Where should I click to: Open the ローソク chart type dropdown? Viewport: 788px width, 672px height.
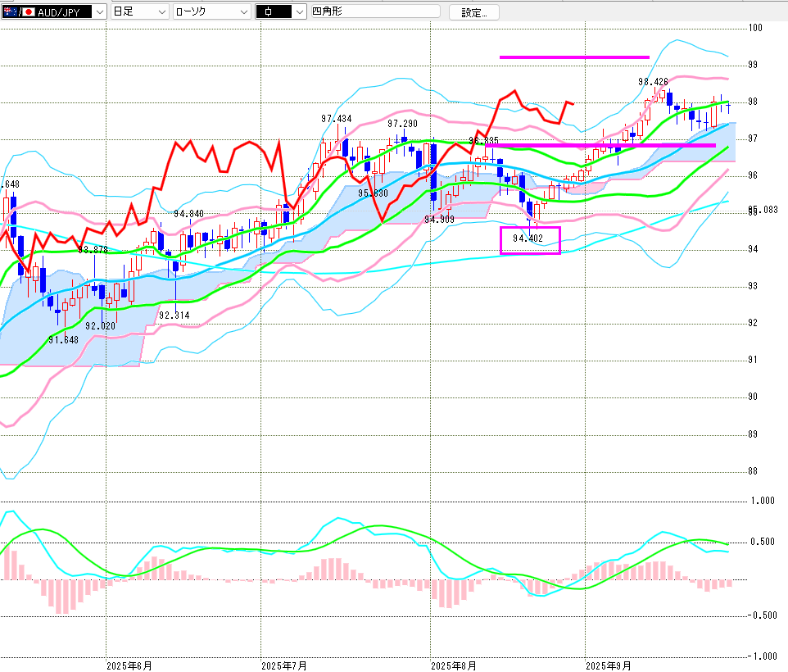(242, 12)
